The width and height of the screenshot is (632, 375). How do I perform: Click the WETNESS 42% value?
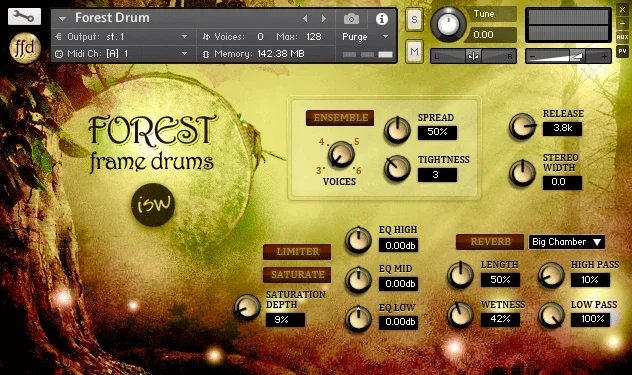500,319
